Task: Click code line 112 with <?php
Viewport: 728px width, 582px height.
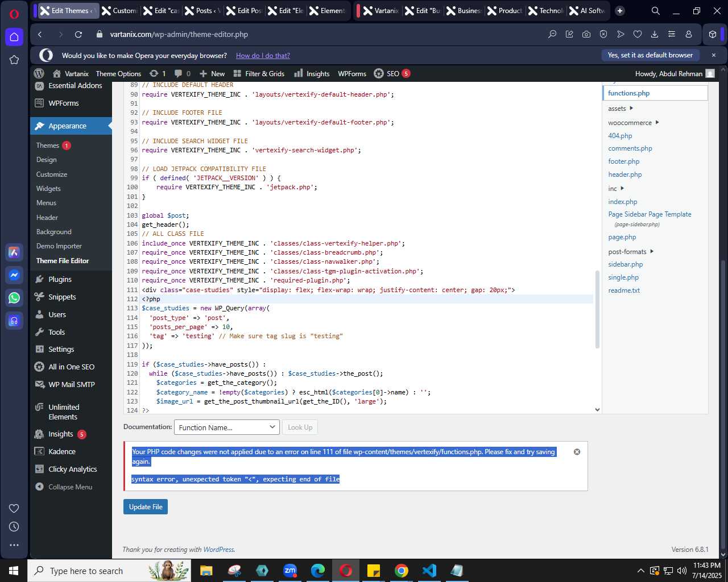Action: point(367,299)
